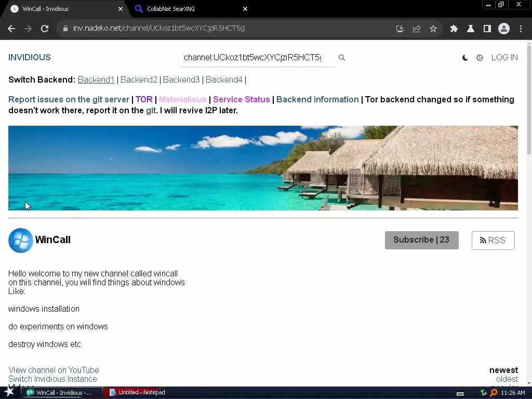Reload the page with the refresh icon
532x399 pixels.
point(45,29)
